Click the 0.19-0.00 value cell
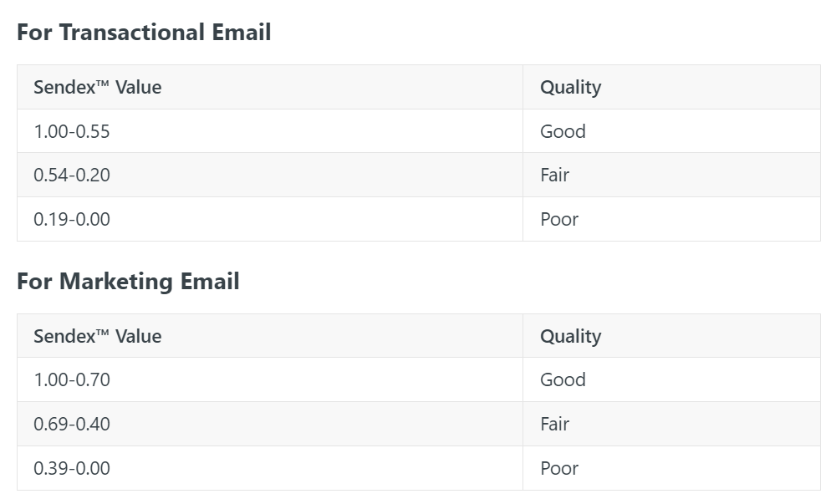 point(270,219)
